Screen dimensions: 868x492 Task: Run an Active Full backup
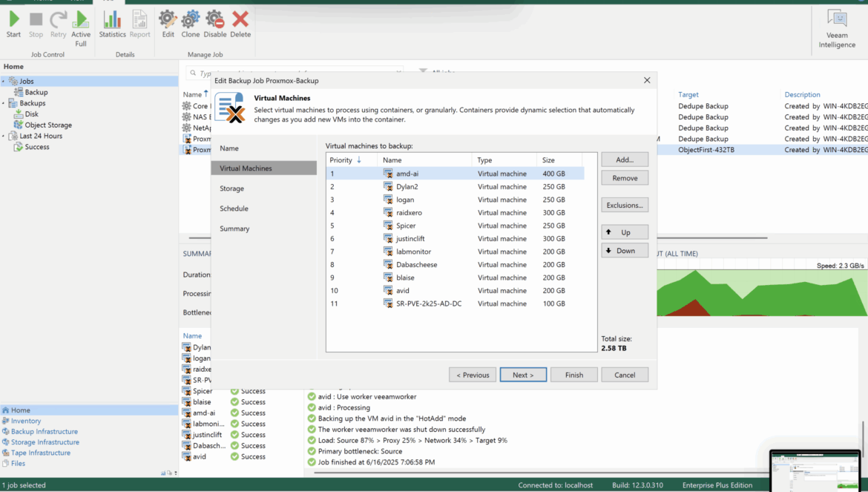(81, 29)
